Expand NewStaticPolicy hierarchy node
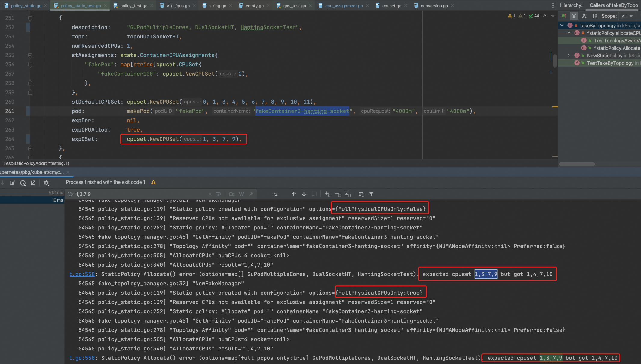The height and width of the screenshot is (364, 641). point(569,55)
